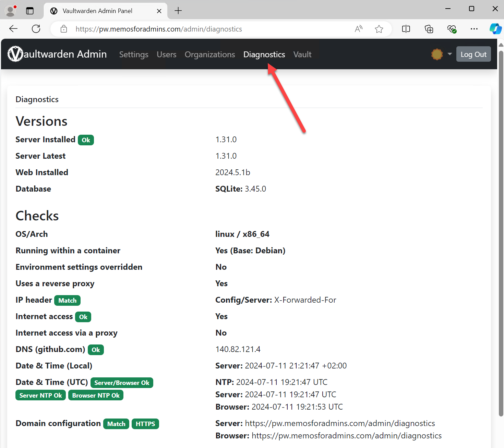
Task: Open the browser profile avatar icon
Action: point(11,11)
